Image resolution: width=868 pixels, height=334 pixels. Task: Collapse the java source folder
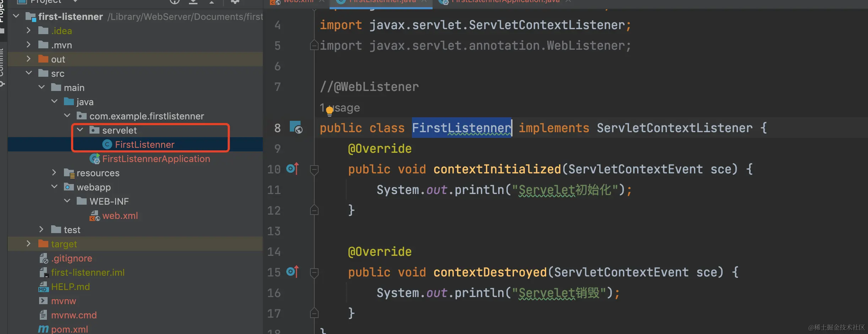[54, 102]
